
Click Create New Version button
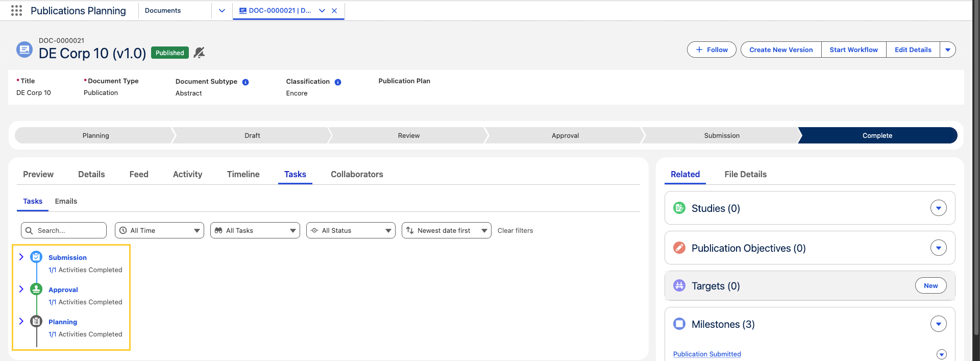781,50
